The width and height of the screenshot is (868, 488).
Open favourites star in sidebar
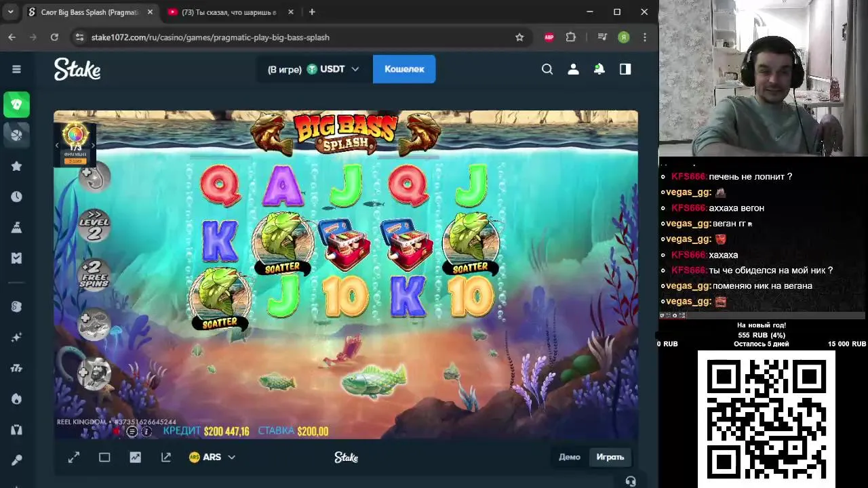(16, 166)
